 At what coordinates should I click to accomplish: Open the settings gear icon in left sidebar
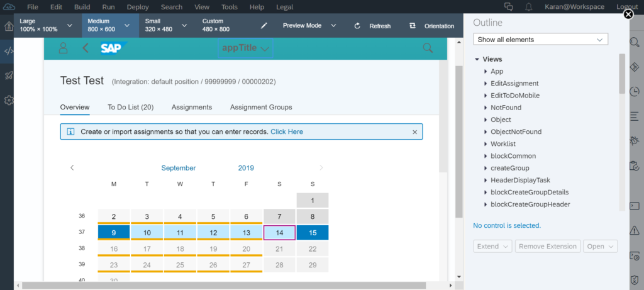(x=9, y=100)
